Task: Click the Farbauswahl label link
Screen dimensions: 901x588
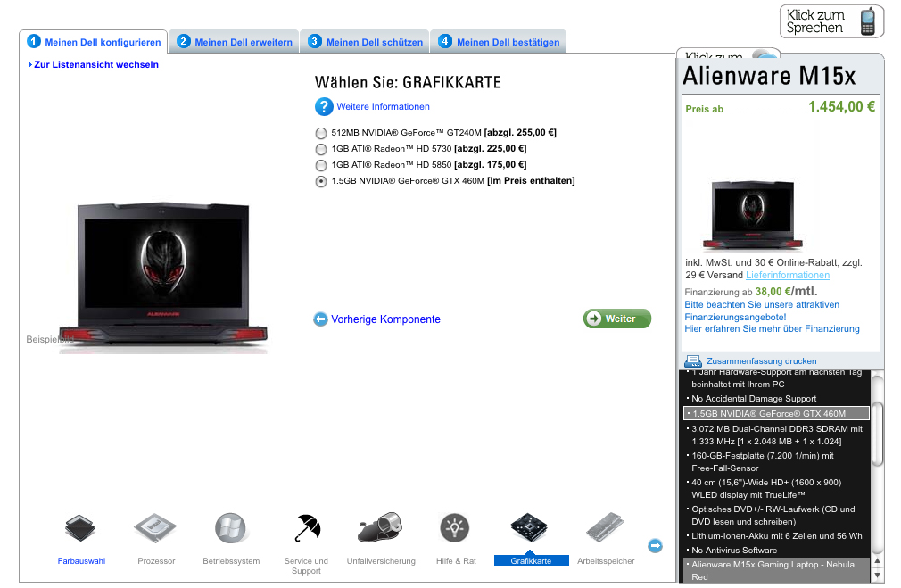Action: 81,561
